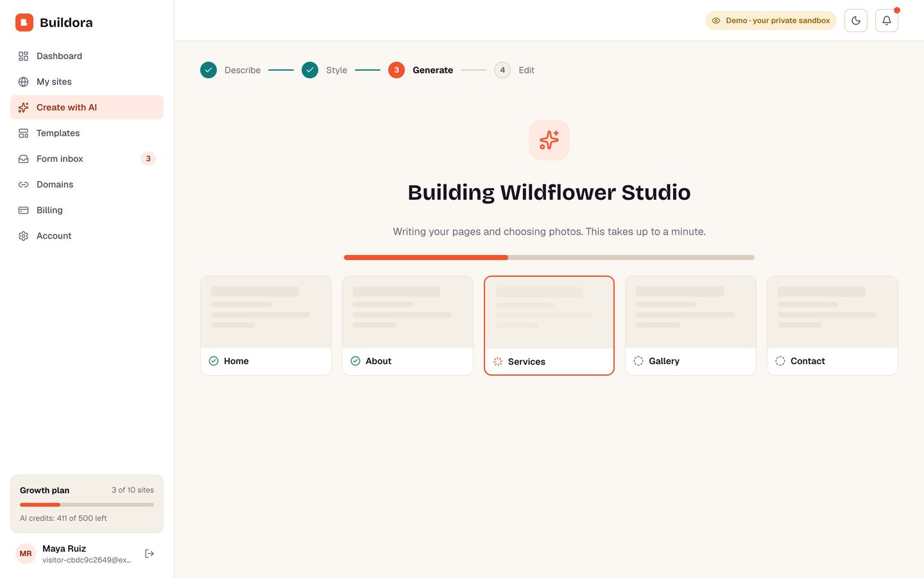Screen dimensions: 924x578
Task: Click the My sites globe icon
Action: (x=24, y=82)
